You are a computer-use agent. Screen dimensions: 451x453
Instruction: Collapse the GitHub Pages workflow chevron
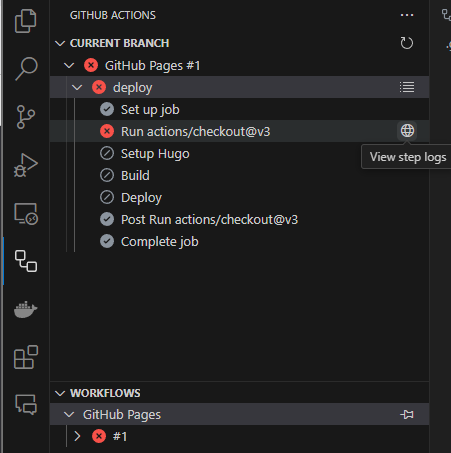(69, 415)
